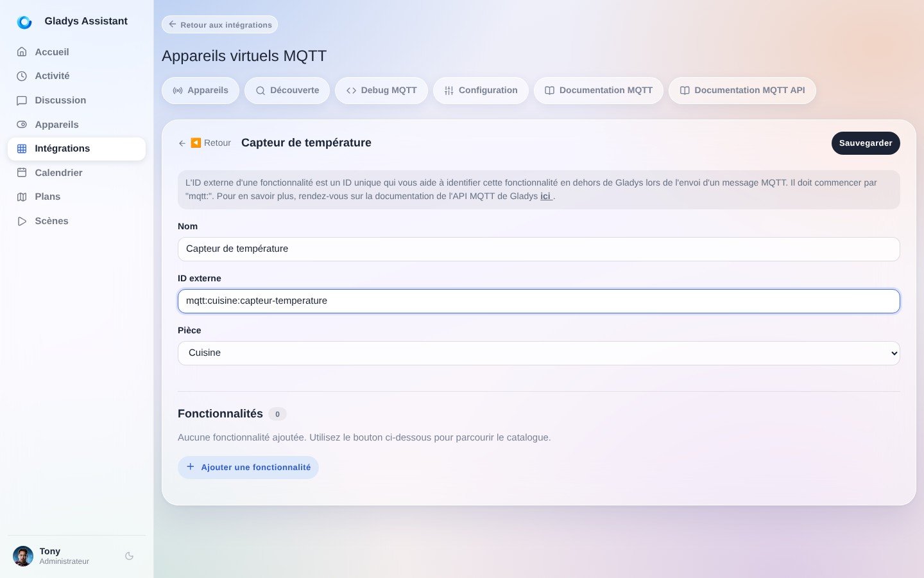924x578 pixels.
Task: Click the code brackets icon on Debug MQTT
Action: [351, 91]
